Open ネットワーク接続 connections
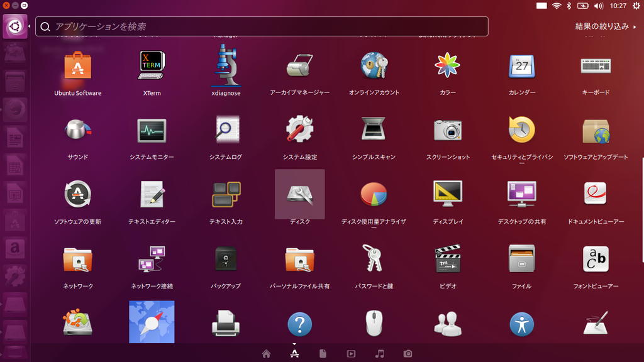 [152, 258]
